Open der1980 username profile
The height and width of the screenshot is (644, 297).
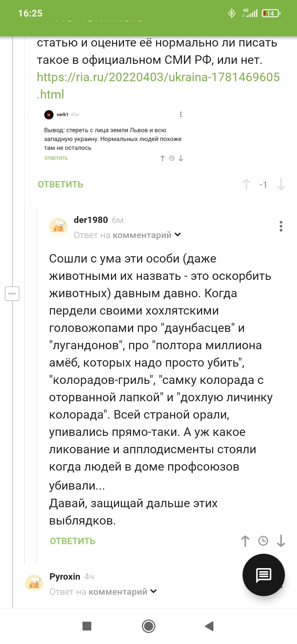(91, 220)
